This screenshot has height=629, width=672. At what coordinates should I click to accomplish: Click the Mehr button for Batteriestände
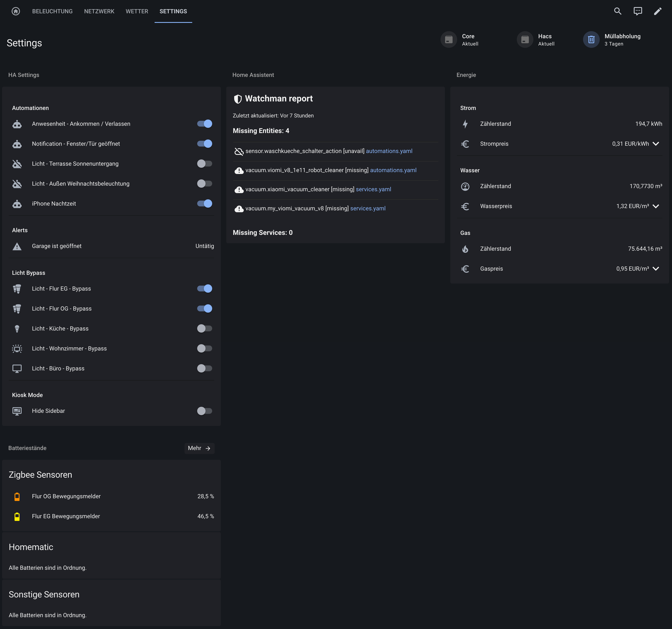pos(199,448)
